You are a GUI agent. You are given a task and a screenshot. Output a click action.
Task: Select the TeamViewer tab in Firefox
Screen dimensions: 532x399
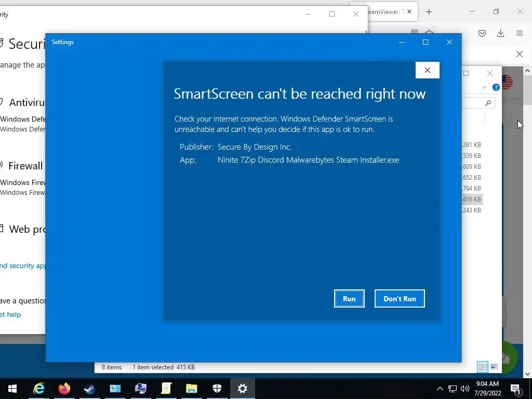pyautogui.click(x=385, y=12)
